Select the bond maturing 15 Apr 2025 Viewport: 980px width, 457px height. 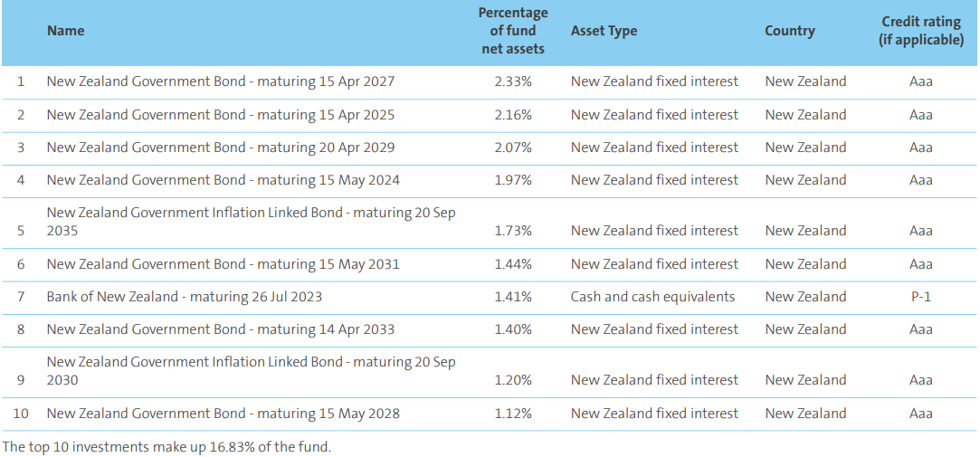pos(221,115)
